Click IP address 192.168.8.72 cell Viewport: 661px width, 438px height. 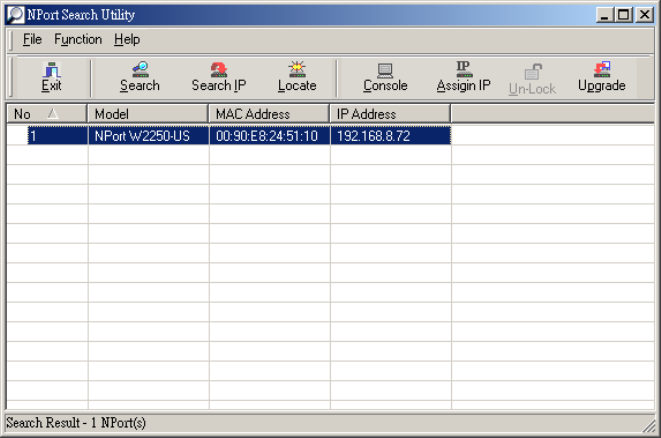coord(391,136)
